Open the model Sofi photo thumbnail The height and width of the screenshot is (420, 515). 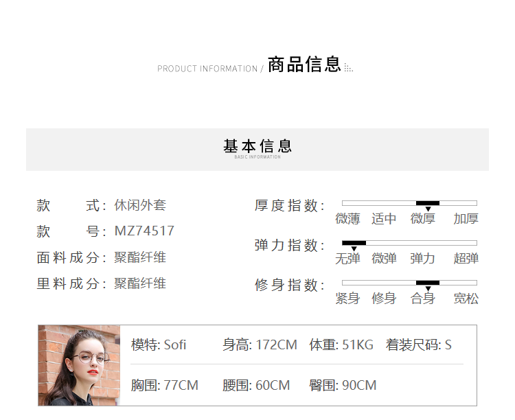[x=79, y=364]
